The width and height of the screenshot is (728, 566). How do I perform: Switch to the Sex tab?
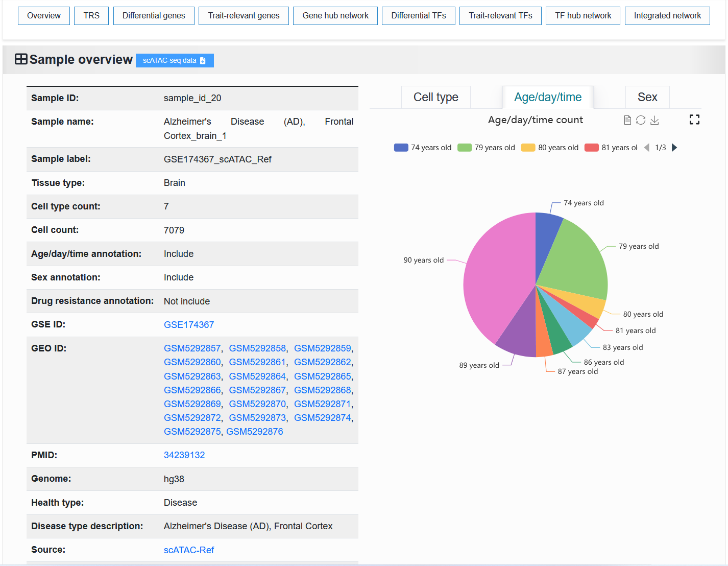click(x=647, y=97)
